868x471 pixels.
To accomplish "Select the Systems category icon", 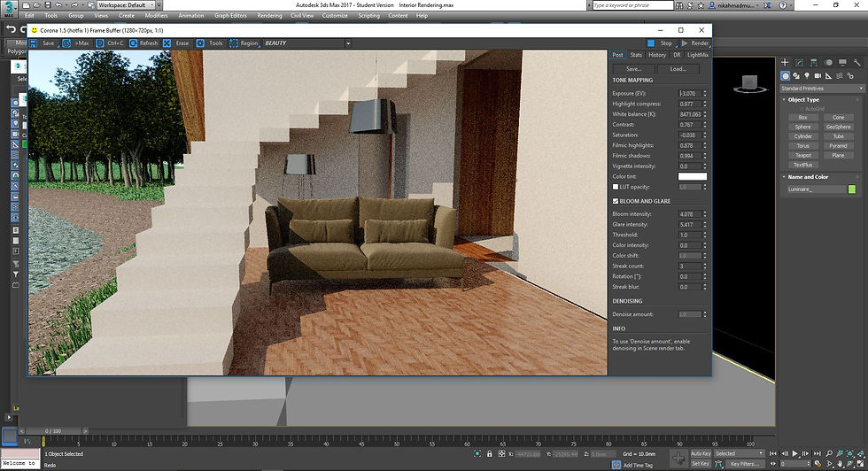I will 849,76.
